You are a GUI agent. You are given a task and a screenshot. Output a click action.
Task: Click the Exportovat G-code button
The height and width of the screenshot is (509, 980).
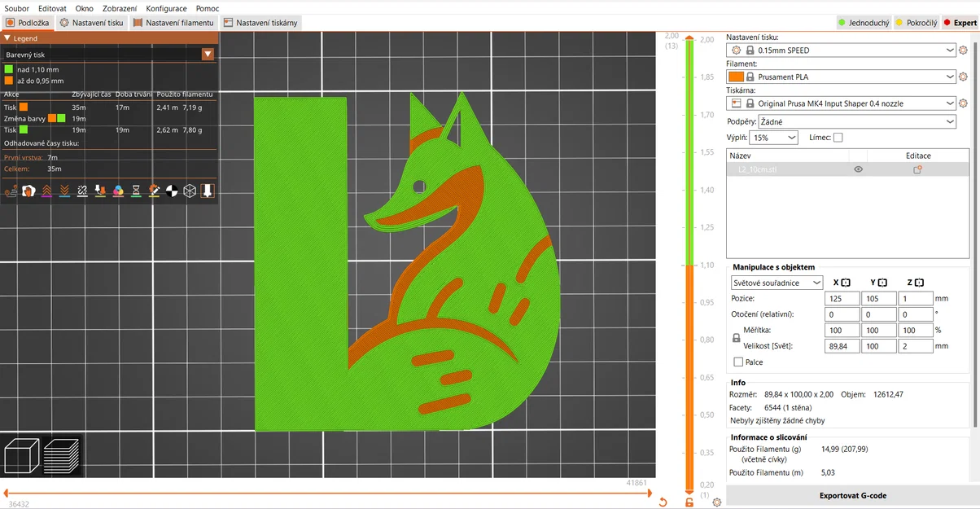click(852, 495)
